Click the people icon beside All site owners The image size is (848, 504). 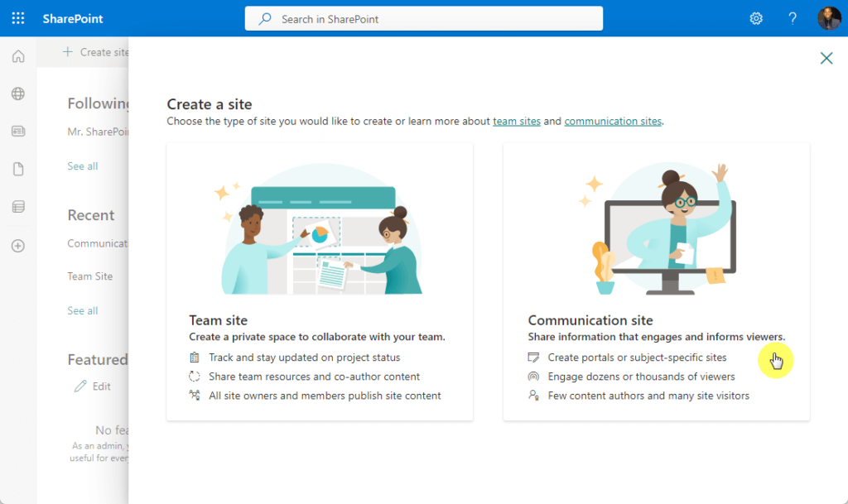click(x=195, y=395)
